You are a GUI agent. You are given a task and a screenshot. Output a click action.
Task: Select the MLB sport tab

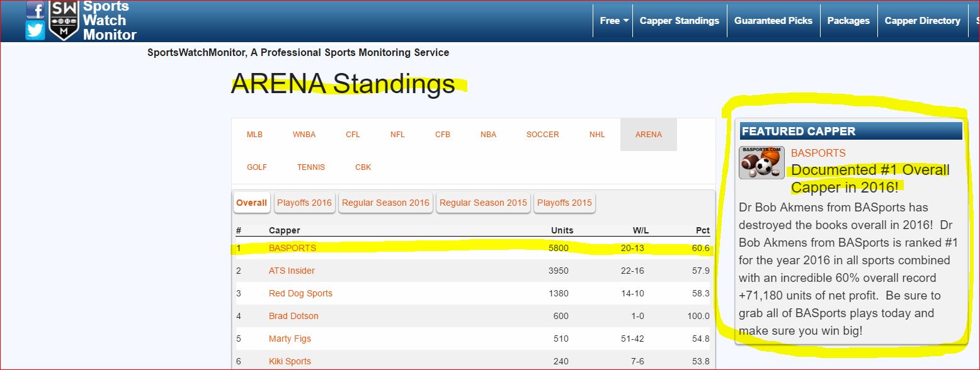(254, 135)
